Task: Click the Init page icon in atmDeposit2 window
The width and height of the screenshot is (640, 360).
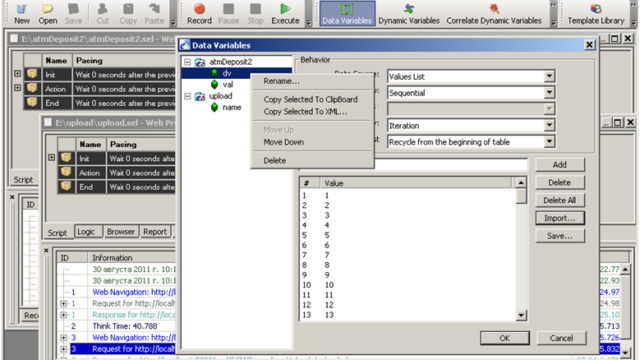Action: tap(32, 74)
